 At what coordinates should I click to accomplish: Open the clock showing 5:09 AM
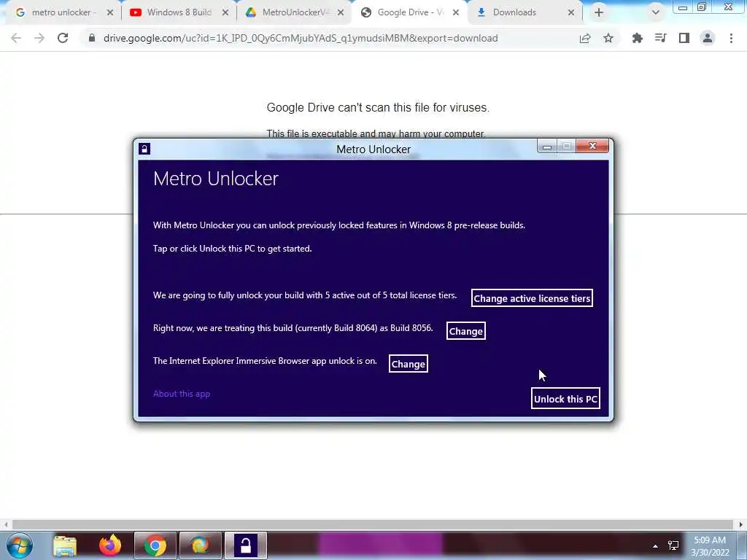pos(710,546)
